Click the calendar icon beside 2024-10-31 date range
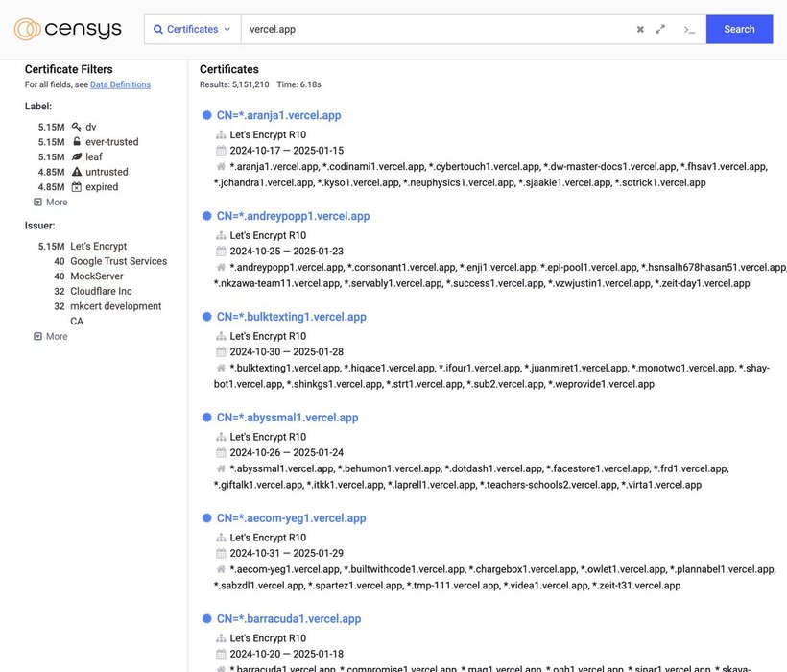 pos(221,553)
